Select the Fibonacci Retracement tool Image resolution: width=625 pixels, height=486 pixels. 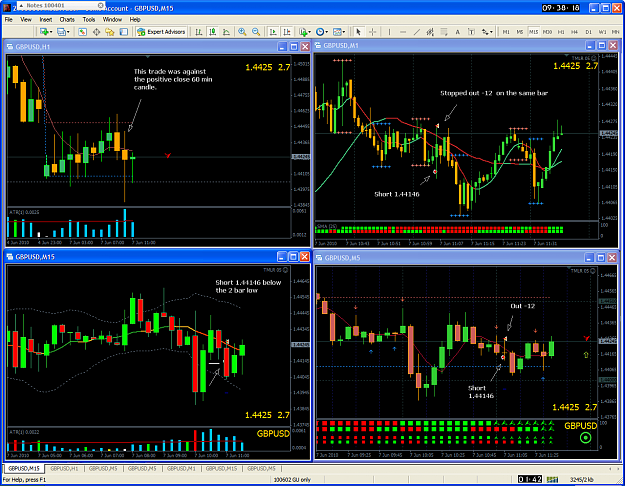[x=444, y=32]
